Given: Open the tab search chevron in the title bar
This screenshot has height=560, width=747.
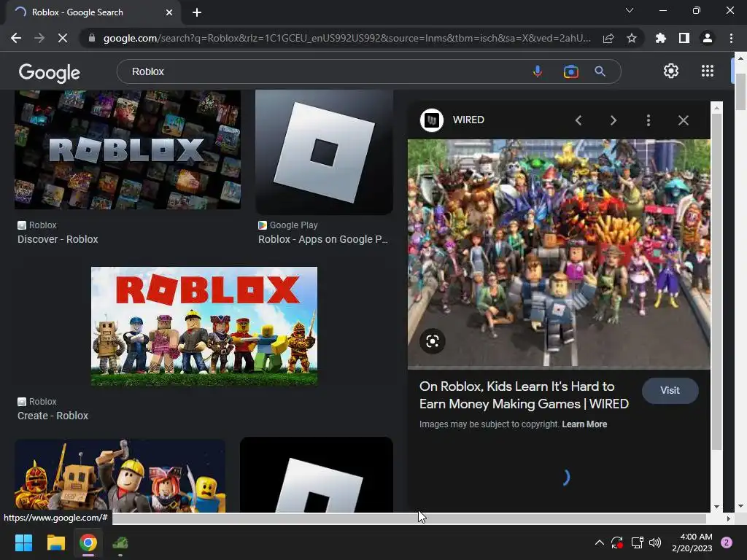Looking at the screenshot, I should [630, 10].
